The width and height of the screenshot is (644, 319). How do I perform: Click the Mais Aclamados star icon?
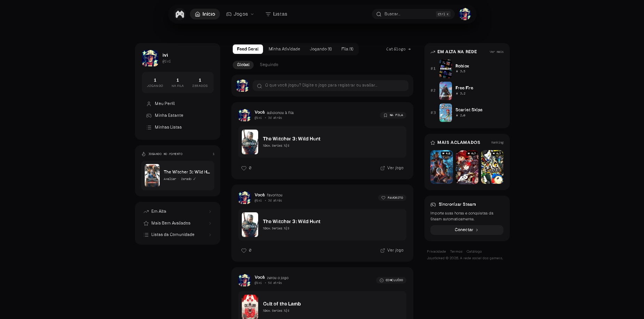click(x=433, y=143)
